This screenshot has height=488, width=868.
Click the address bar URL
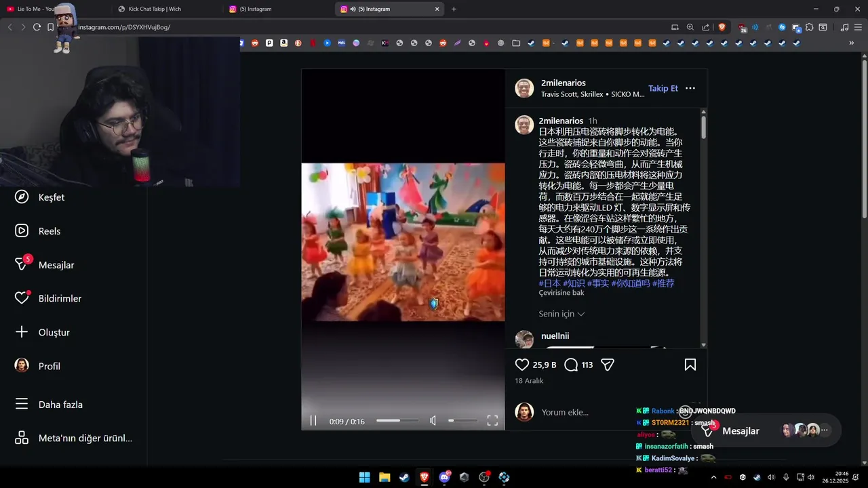click(124, 27)
